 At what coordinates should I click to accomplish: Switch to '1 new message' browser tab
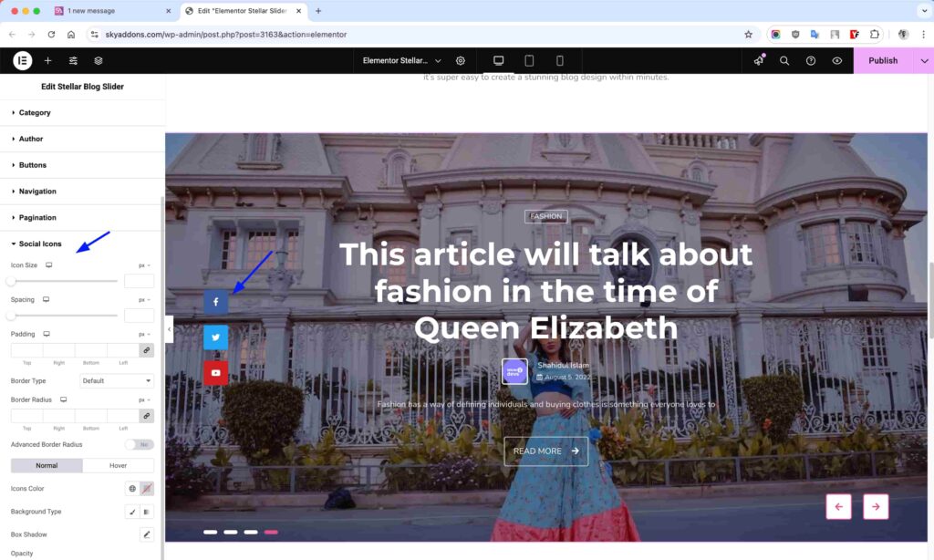click(x=112, y=11)
